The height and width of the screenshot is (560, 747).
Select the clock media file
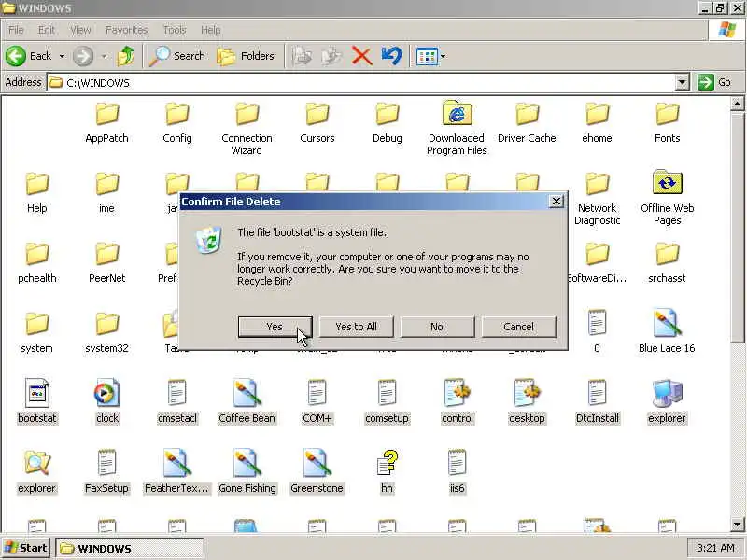106,401
